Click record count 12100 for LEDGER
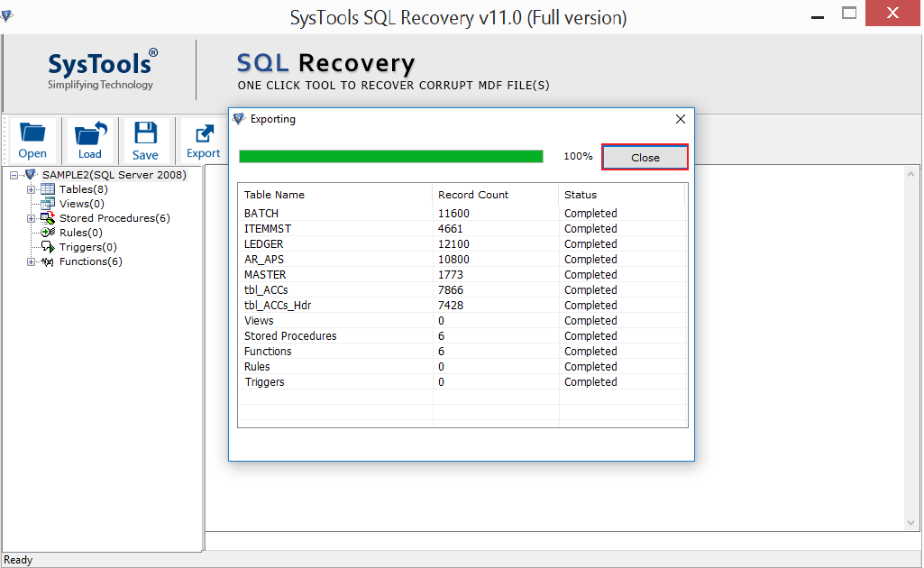The width and height of the screenshot is (924, 568). click(x=453, y=244)
